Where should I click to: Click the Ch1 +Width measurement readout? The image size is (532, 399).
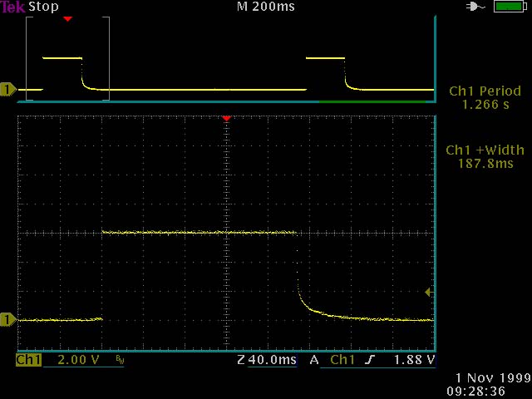tap(485, 157)
